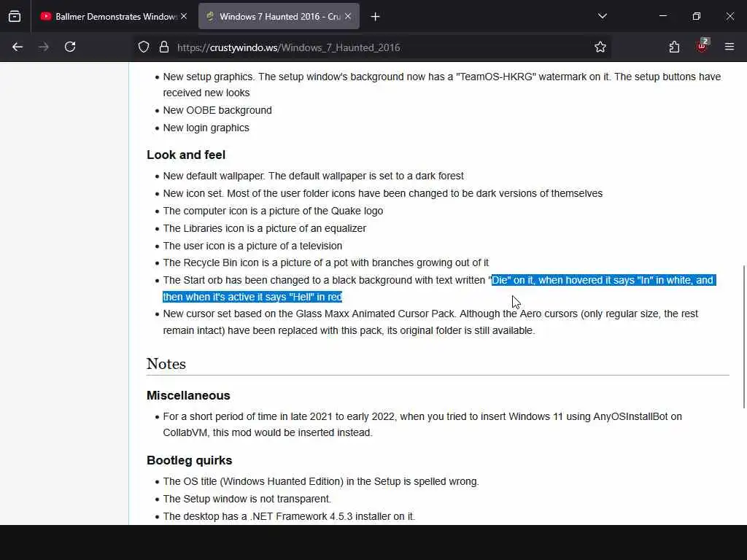
Task: Open the tracking protection shield icon
Action: click(144, 47)
